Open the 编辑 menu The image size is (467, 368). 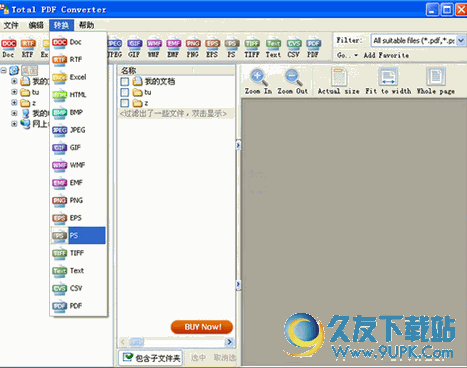36,25
